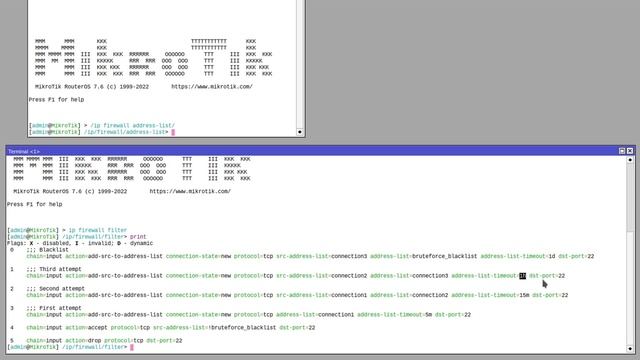Click the mikrotik.com URL in Terminal <1>
This screenshot has width=640, height=360.
pos(190,191)
